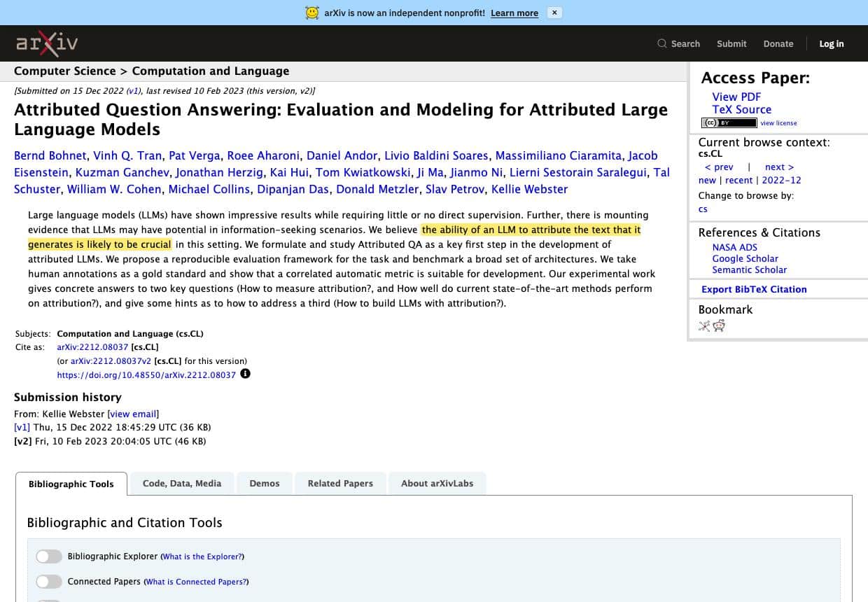Open author Slav Petrov
Viewport: 868px width, 602px height.
click(x=454, y=189)
